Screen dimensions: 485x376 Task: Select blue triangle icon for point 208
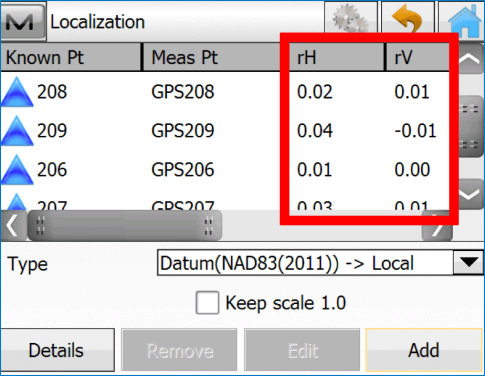(x=17, y=92)
